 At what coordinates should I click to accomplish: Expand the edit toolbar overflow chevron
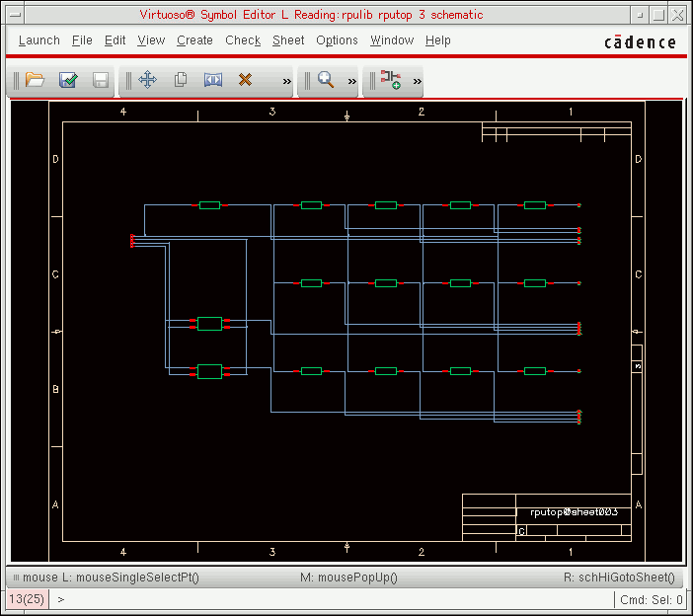(287, 81)
